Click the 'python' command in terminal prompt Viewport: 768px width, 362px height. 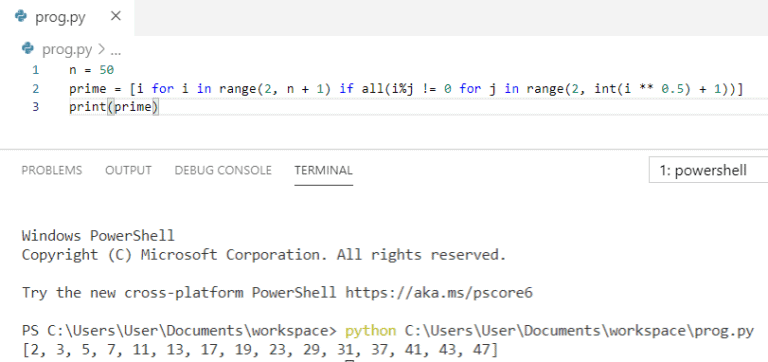click(x=371, y=332)
